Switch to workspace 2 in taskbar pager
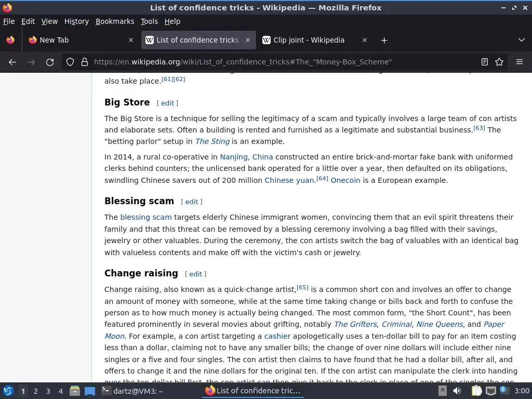Image resolution: width=532 pixels, height=399 pixels. [x=36, y=391]
